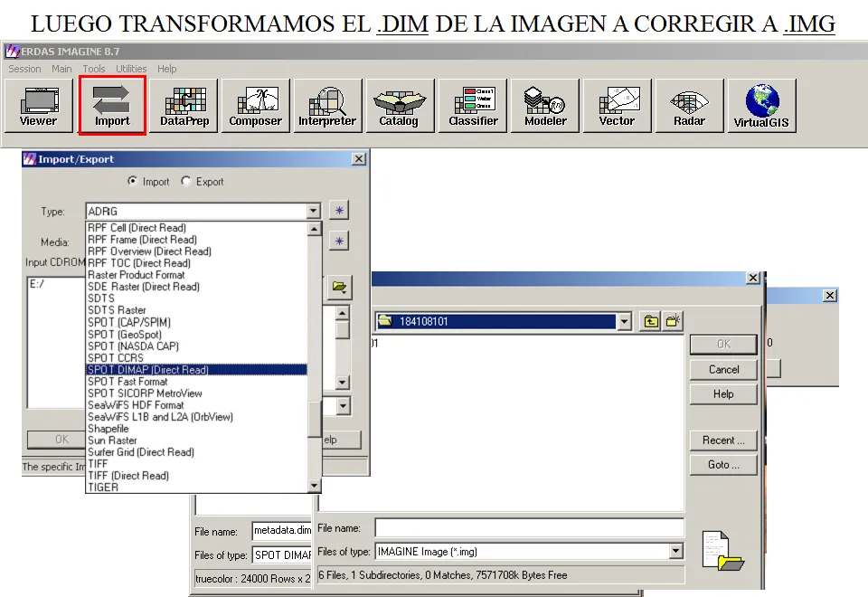Open the Import tool
Screen dimensions: 868x597
tap(112, 106)
